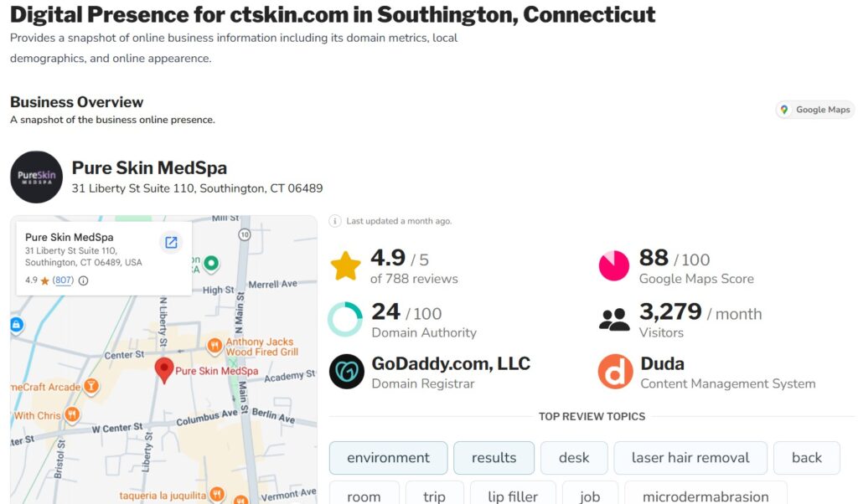Click the Pure Skin MedSpa round logo

point(36,177)
